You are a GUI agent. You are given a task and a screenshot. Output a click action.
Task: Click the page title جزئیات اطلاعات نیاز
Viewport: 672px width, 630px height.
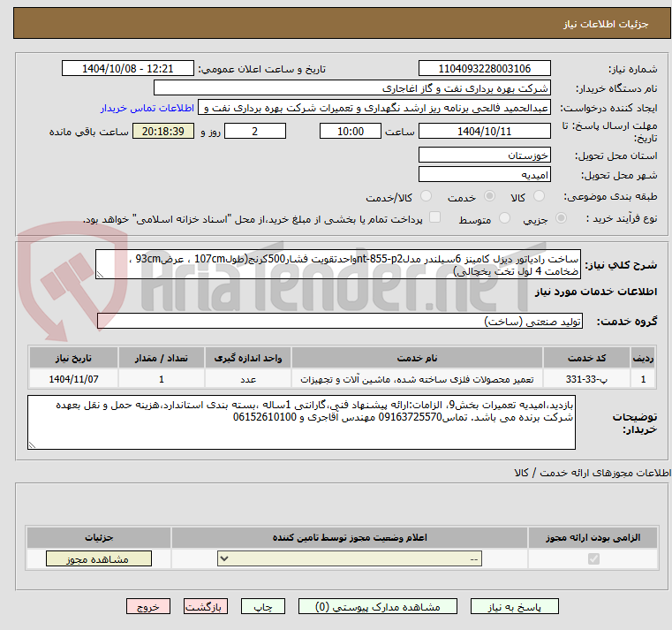coord(606,24)
